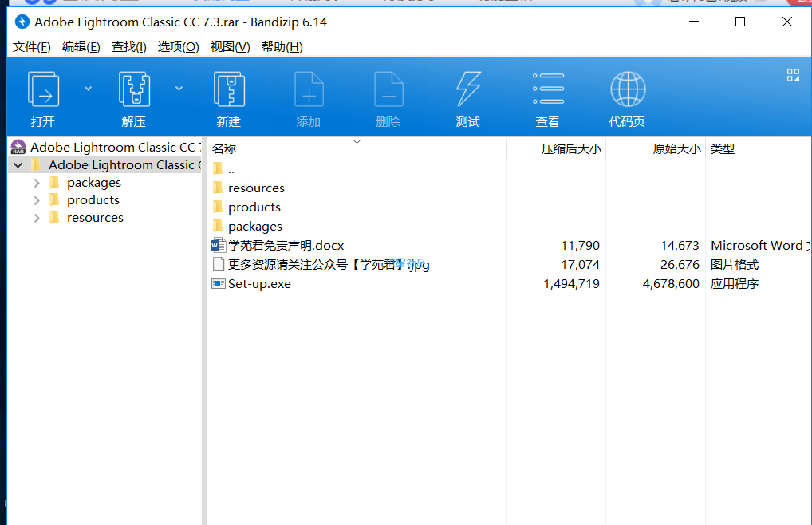Screen dimensions: 812x525
Task: Expand the packages folder in tree
Action: click(x=37, y=183)
